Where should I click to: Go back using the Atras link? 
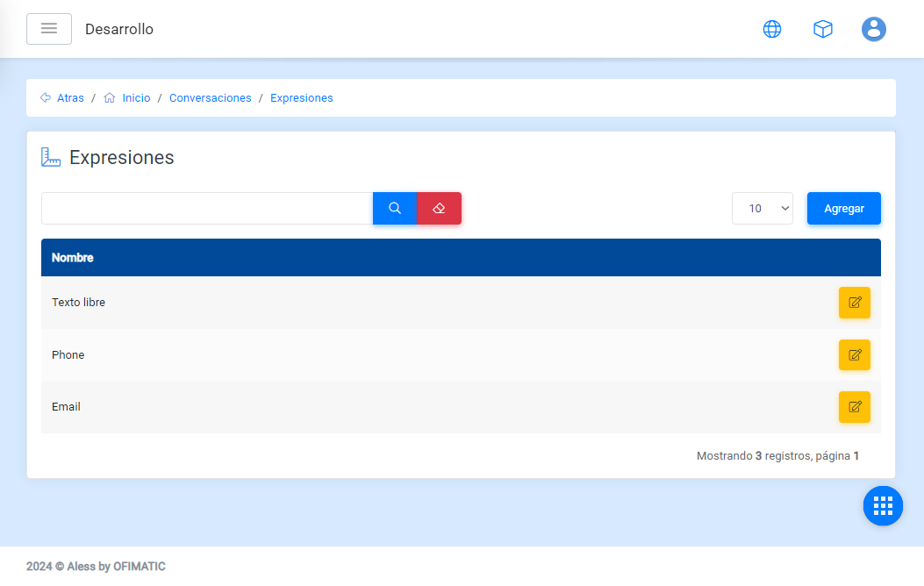[70, 98]
